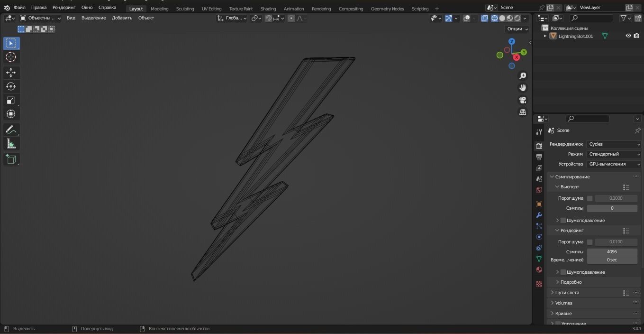Expand the Lightning Bolt.001 outliner entry

(x=545, y=36)
